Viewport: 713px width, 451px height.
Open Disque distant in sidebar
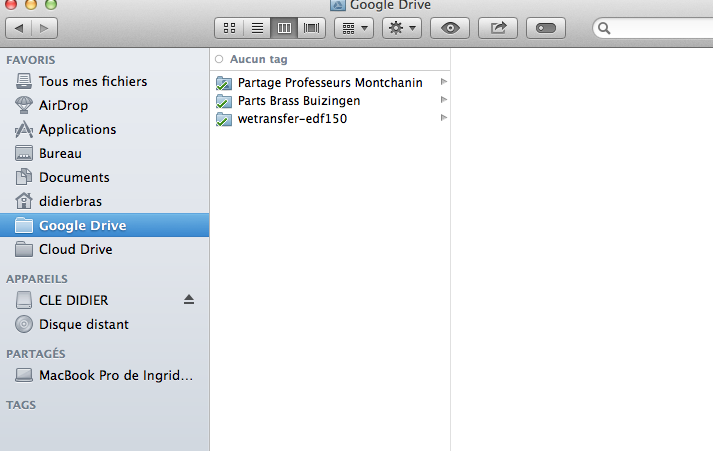click(x=105, y=324)
